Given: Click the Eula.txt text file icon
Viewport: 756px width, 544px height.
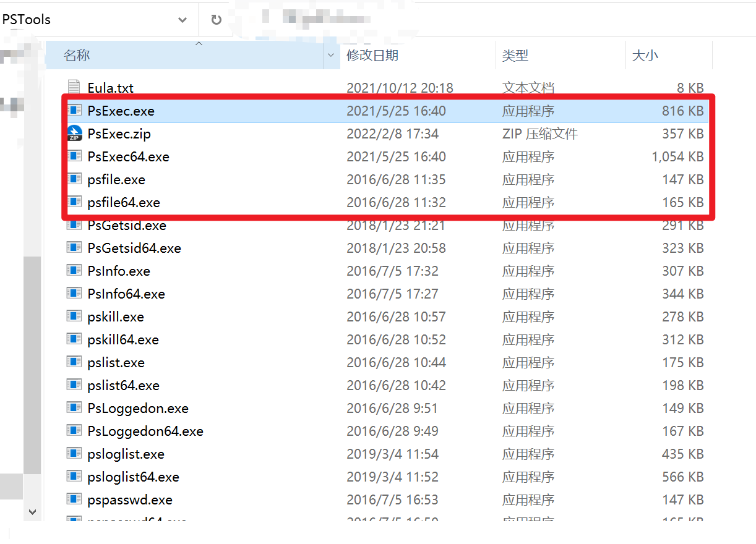Looking at the screenshot, I should (x=74, y=88).
